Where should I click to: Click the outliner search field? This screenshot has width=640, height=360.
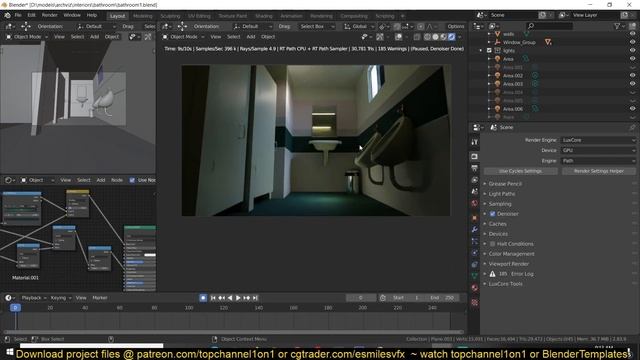click(x=549, y=26)
